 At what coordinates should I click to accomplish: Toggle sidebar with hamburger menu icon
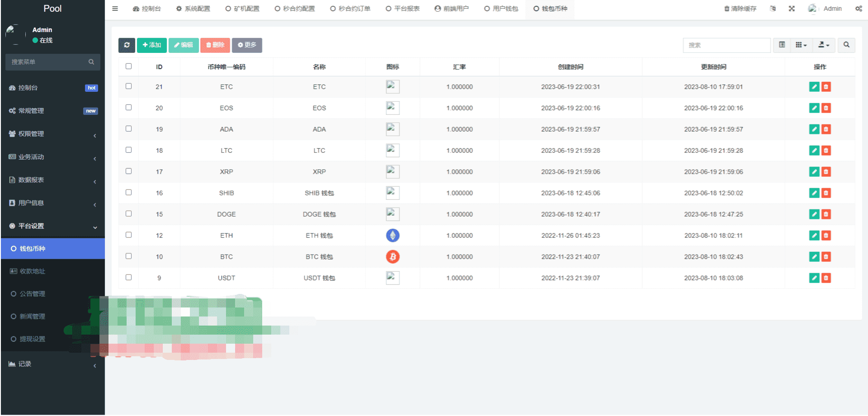click(115, 9)
